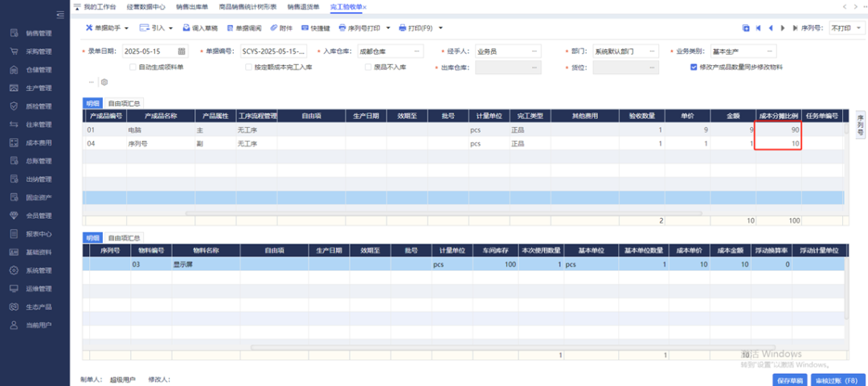Uncheck 修改产成品数量同步修改物料 checkbox
Viewport: 868px width, 386px height.
click(x=694, y=67)
